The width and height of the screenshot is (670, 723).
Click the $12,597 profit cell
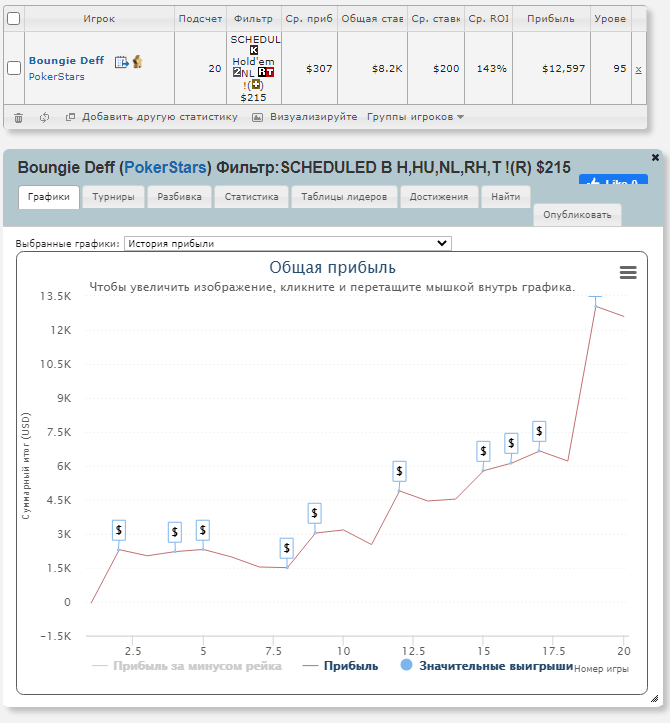click(x=551, y=68)
